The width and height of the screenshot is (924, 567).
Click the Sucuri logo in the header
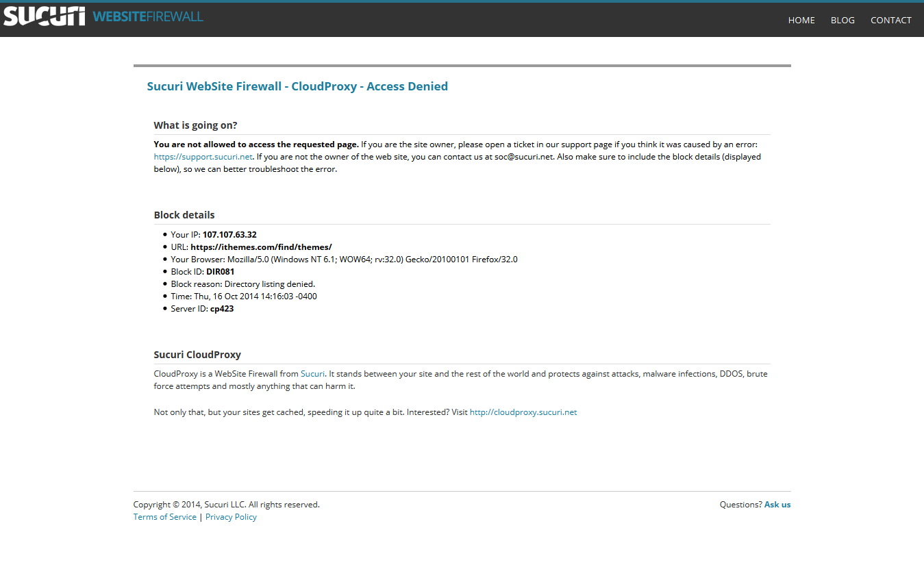[x=45, y=16]
